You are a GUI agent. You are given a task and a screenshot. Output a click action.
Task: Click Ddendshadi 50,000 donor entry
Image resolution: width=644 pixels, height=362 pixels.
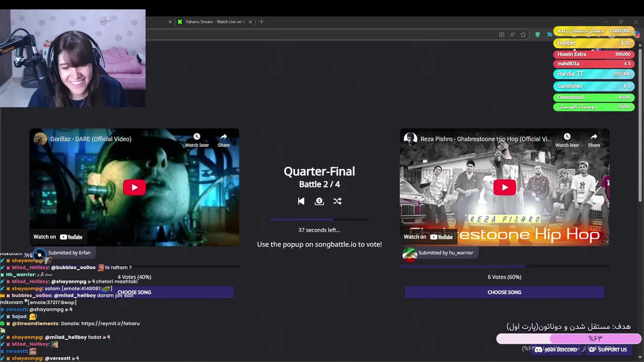click(594, 97)
